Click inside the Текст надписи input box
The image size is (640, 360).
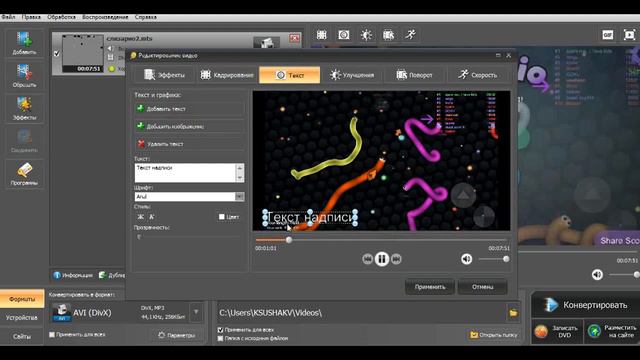(x=185, y=173)
